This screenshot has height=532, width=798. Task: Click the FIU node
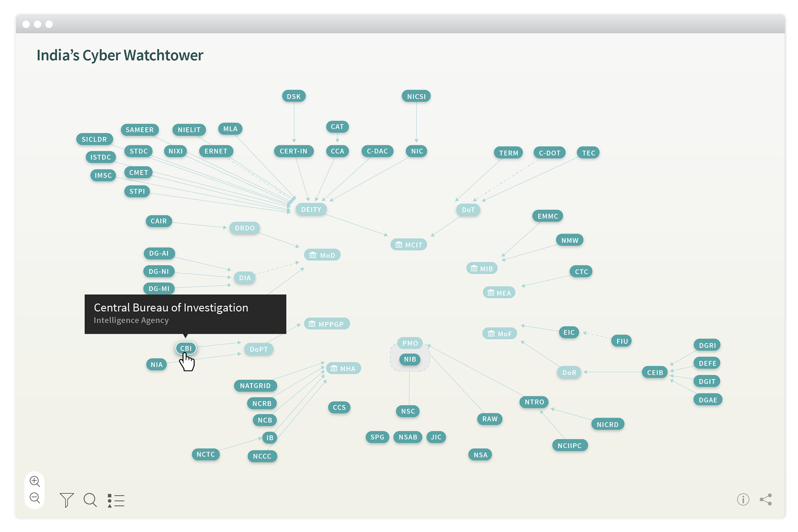click(622, 341)
